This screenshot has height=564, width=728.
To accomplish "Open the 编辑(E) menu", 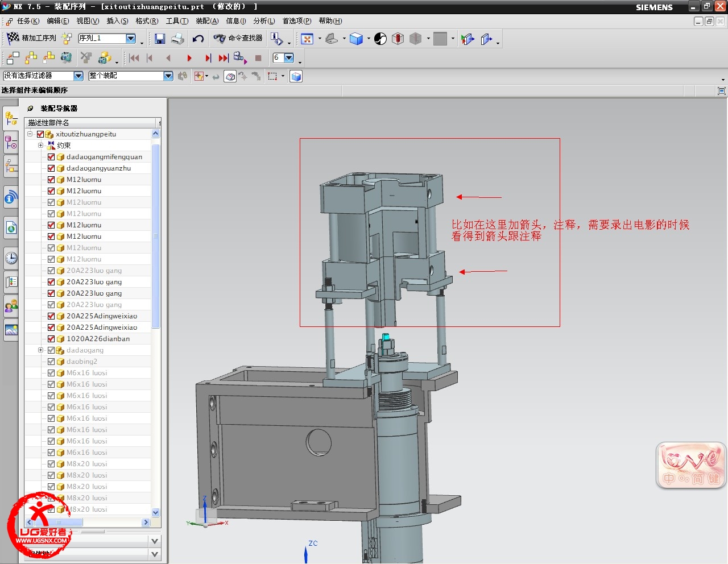I will click(x=58, y=21).
